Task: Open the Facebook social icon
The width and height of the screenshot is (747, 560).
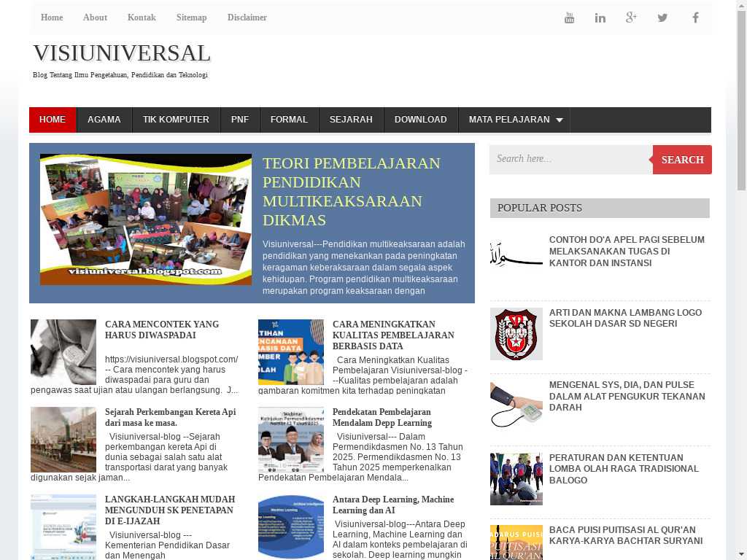Action: pos(695,17)
